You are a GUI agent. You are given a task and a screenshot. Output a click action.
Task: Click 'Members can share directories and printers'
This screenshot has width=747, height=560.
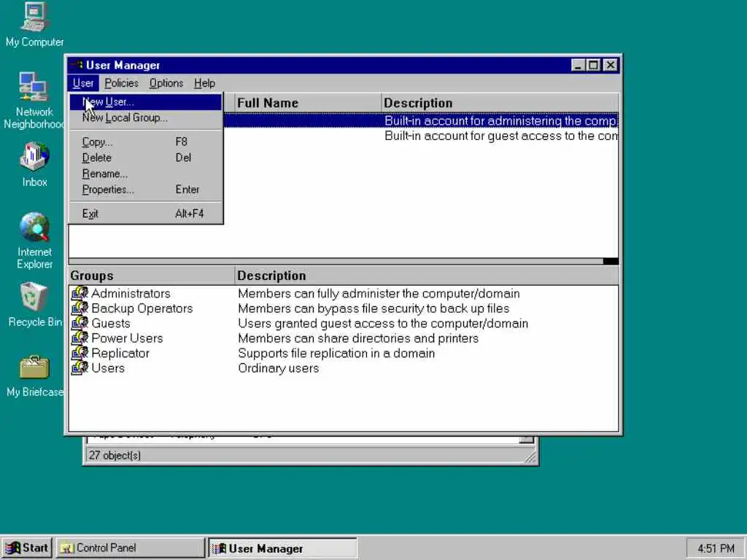point(358,338)
